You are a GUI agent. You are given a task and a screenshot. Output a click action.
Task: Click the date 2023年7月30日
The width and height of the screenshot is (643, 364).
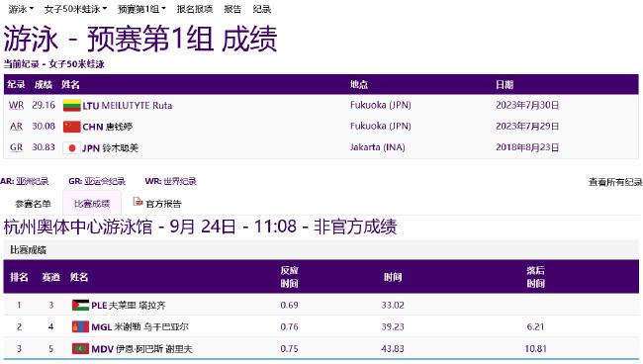click(527, 106)
